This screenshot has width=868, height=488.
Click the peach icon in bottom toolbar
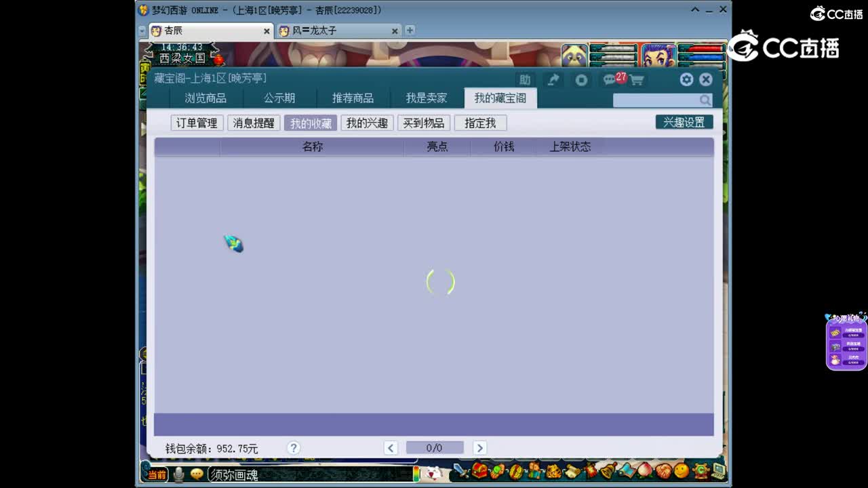pos(644,470)
